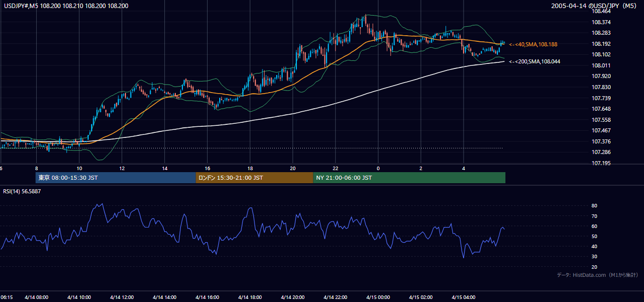
Task: Click price axis label 107.195
Action: [x=602, y=163]
